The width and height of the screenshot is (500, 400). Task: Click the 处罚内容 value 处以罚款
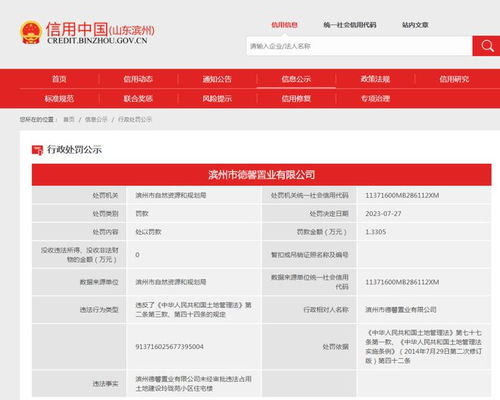click(x=148, y=232)
